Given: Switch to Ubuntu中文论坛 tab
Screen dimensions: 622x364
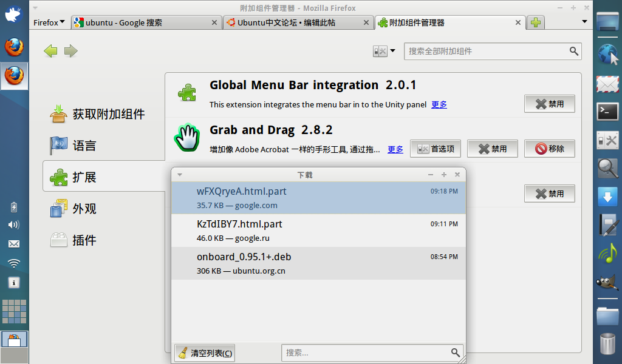Looking at the screenshot, I should 298,22.
